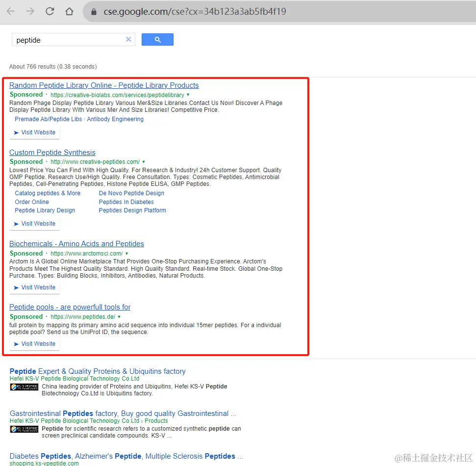Open Peptide Expert & Quality Proteins result

98,371
